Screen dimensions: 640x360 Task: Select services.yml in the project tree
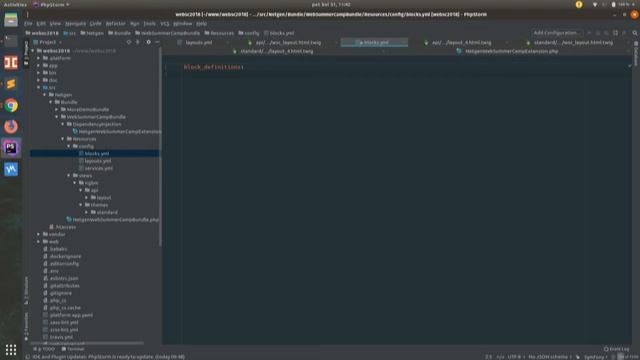click(99, 168)
